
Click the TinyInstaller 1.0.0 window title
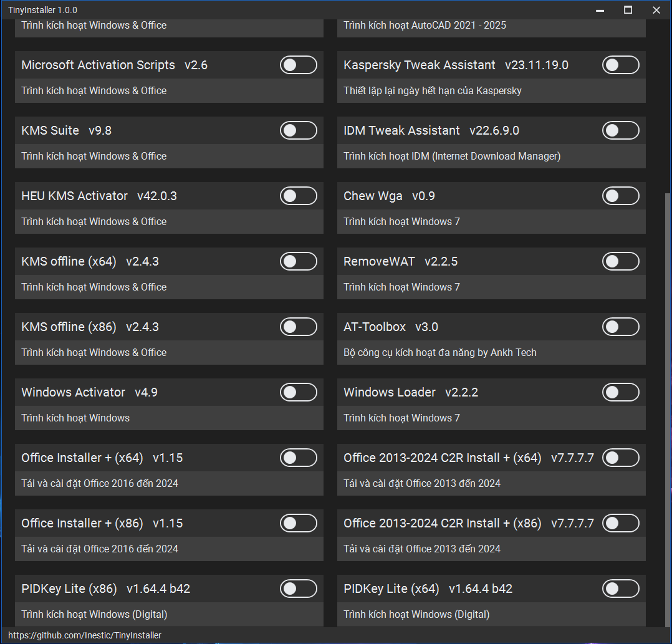(42, 10)
